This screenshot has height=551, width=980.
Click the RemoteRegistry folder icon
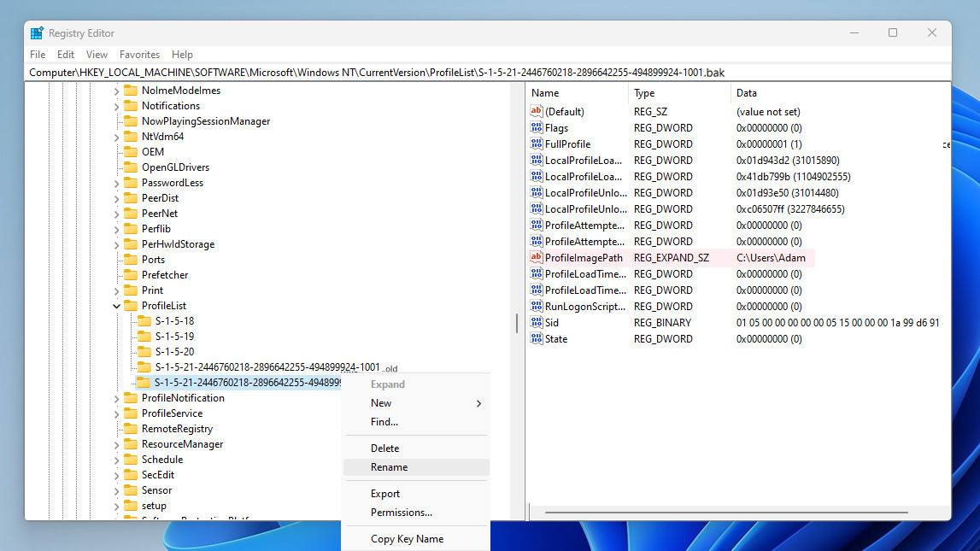[x=131, y=429]
